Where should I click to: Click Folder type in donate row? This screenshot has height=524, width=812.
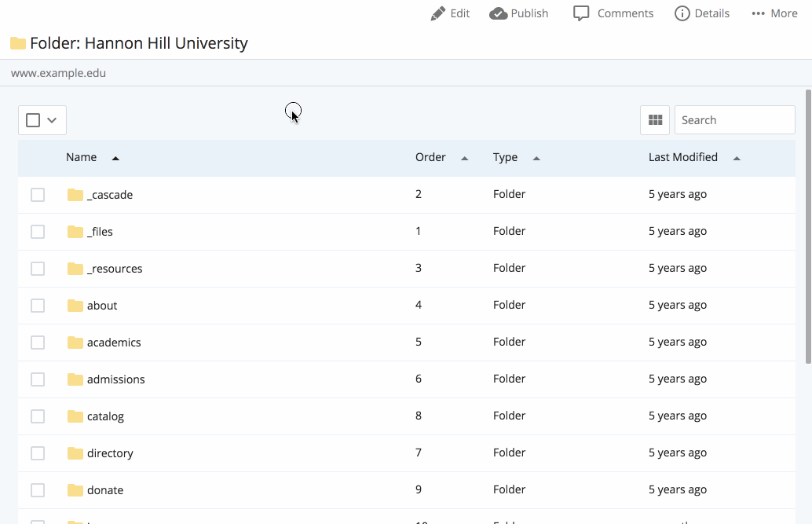[509, 489]
